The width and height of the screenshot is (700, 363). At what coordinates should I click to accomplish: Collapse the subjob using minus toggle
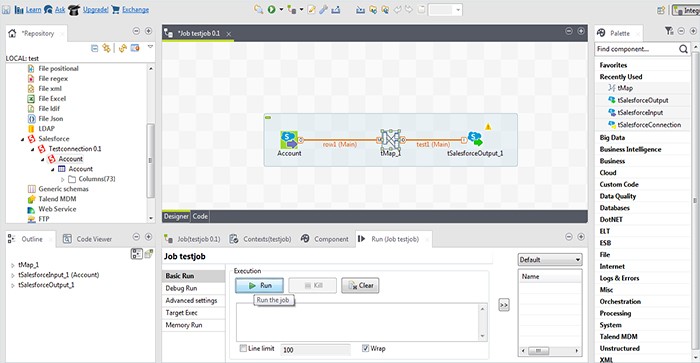[268, 117]
